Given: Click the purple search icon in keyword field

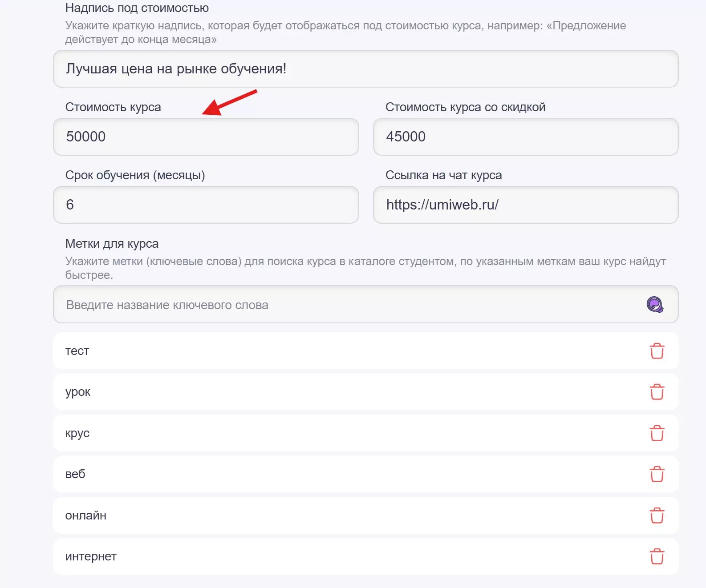Looking at the screenshot, I should tap(655, 305).
